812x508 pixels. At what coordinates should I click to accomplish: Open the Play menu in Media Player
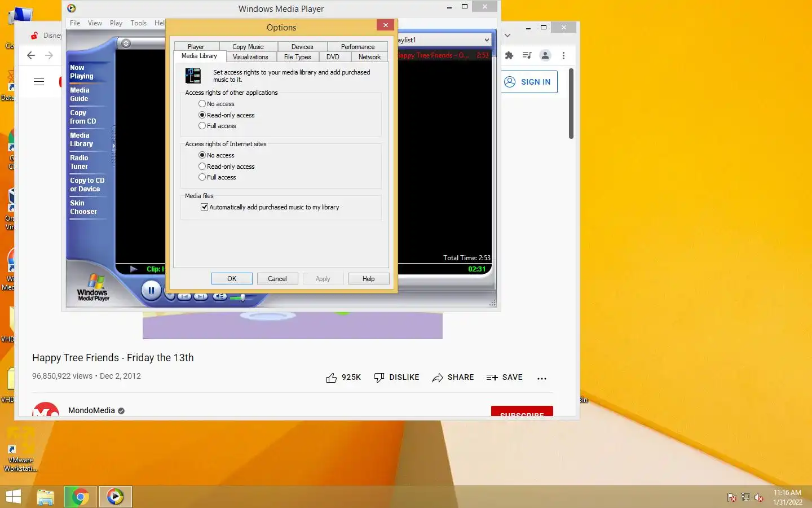pos(116,23)
